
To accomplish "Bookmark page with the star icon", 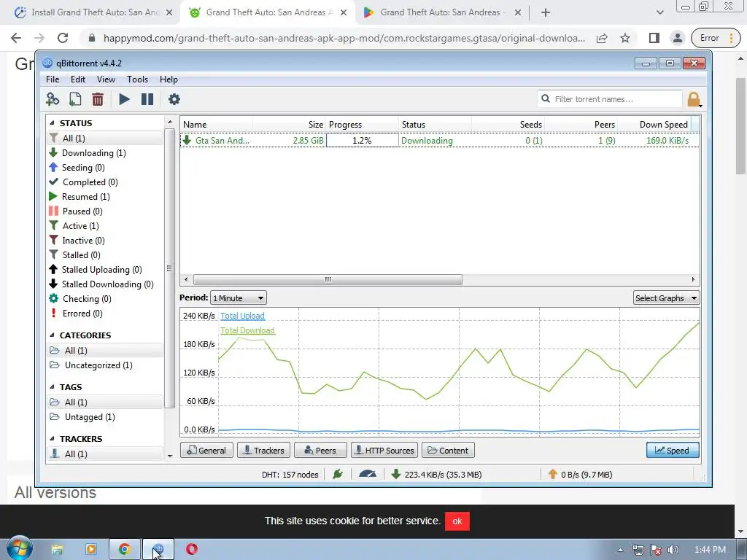I will [x=625, y=38].
